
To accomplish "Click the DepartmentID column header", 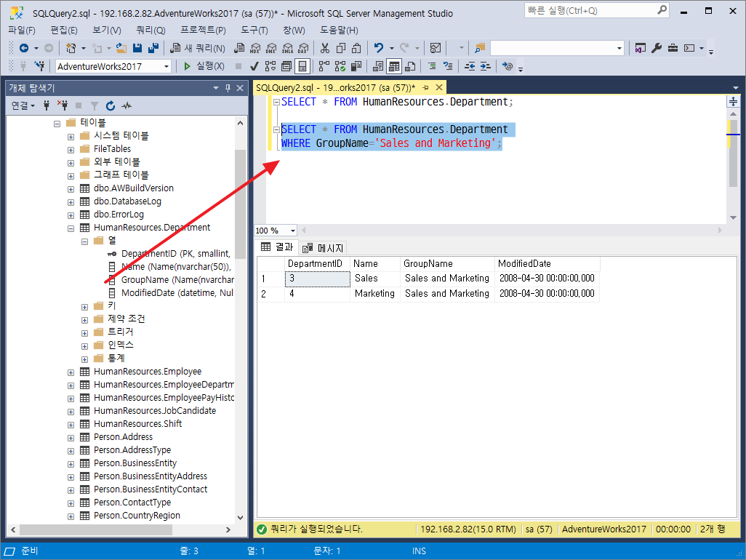I will click(x=317, y=263).
